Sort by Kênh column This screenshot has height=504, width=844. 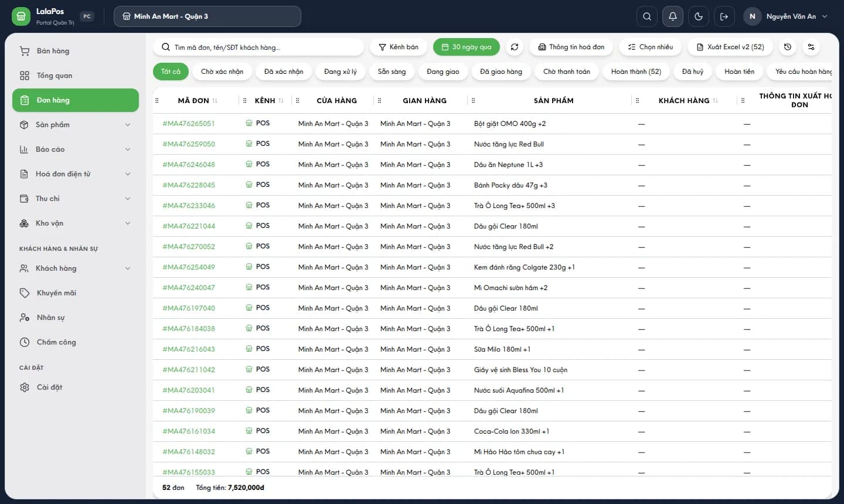click(x=281, y=101)
